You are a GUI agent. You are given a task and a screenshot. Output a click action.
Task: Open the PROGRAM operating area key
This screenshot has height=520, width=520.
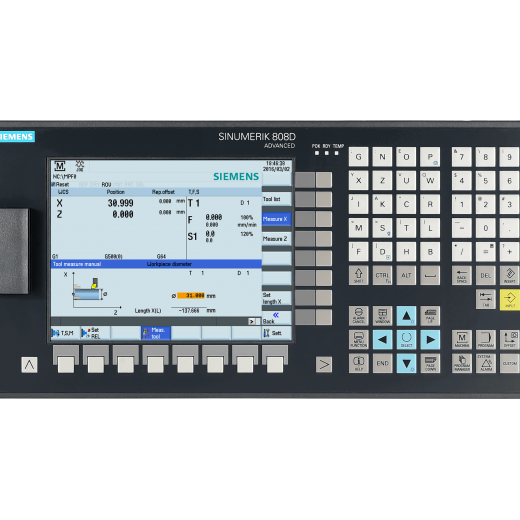point(486,339)
